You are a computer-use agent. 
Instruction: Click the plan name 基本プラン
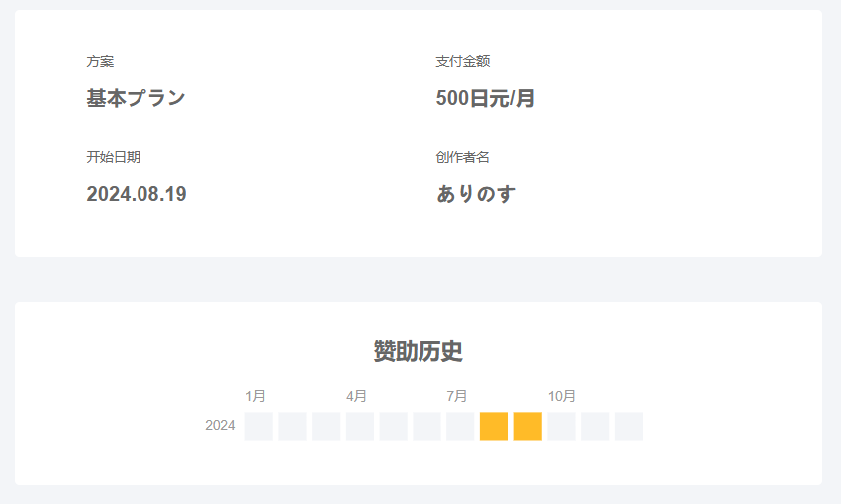[x=136, y=99]
